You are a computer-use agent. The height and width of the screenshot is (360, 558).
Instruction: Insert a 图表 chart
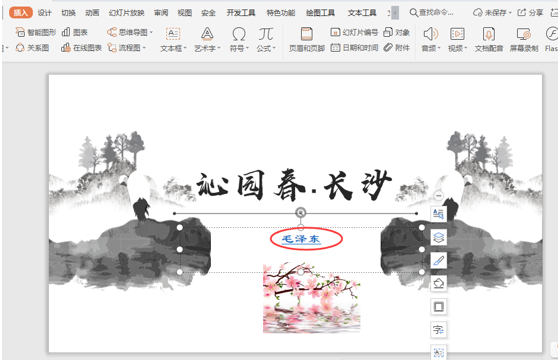75,32
